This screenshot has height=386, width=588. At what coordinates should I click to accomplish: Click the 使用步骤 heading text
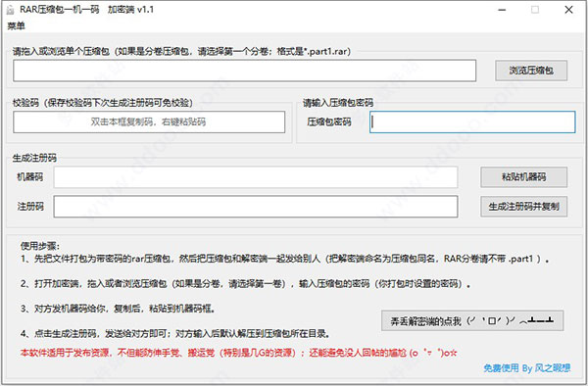pyautogui.click(x=40, y=246)
